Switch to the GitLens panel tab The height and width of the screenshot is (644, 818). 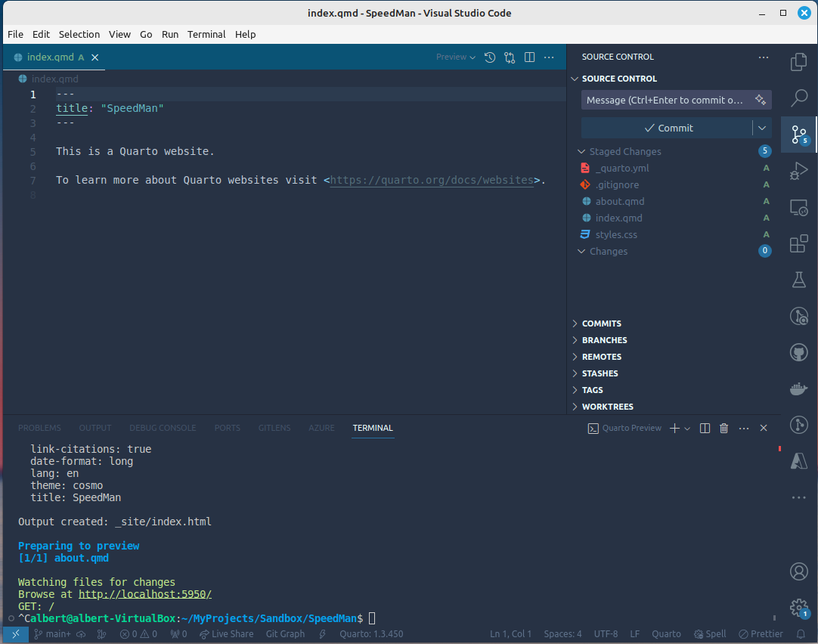(x=274, y=428)
